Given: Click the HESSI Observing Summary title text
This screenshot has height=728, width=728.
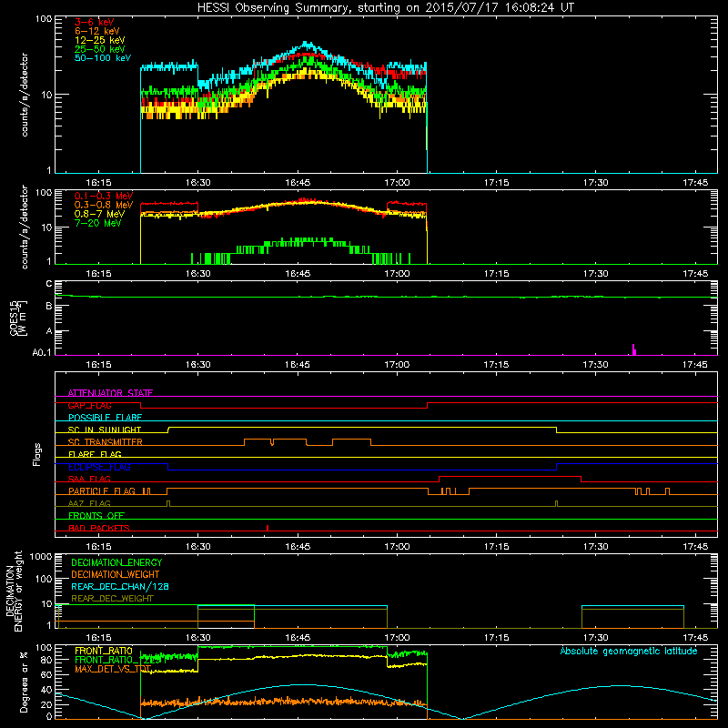Looking at the screenshot, I should coord(385,8).
